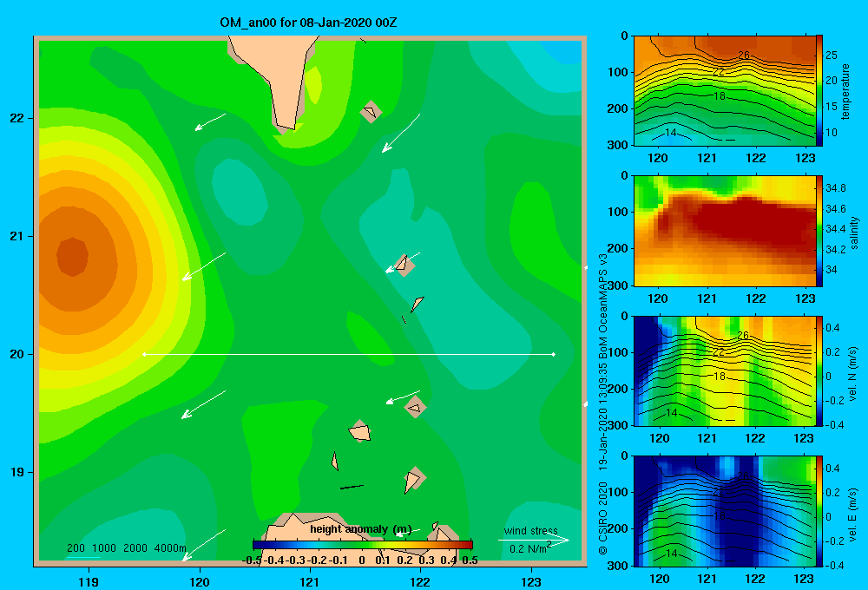Screen dimensions: 868x590
Task: Click the western endpoint of the white transect line
Action: (x=144, y=354)
